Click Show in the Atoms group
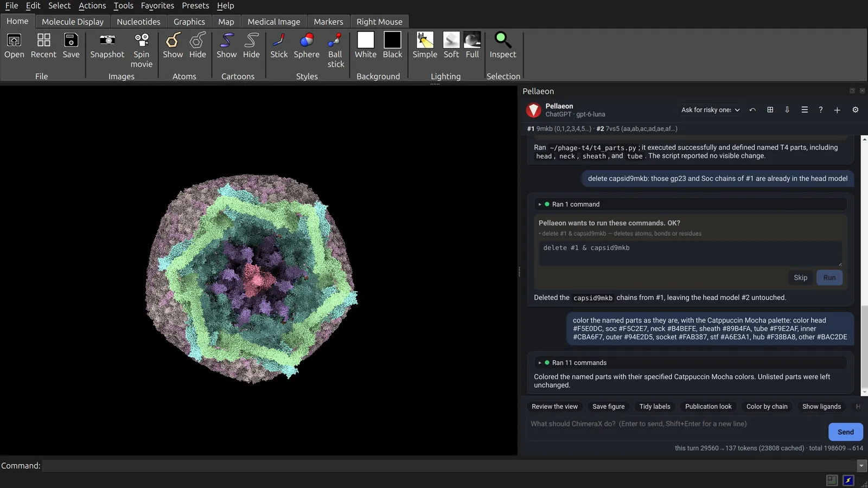The width and height of the screenshot is (868, 488). [173, 46]
